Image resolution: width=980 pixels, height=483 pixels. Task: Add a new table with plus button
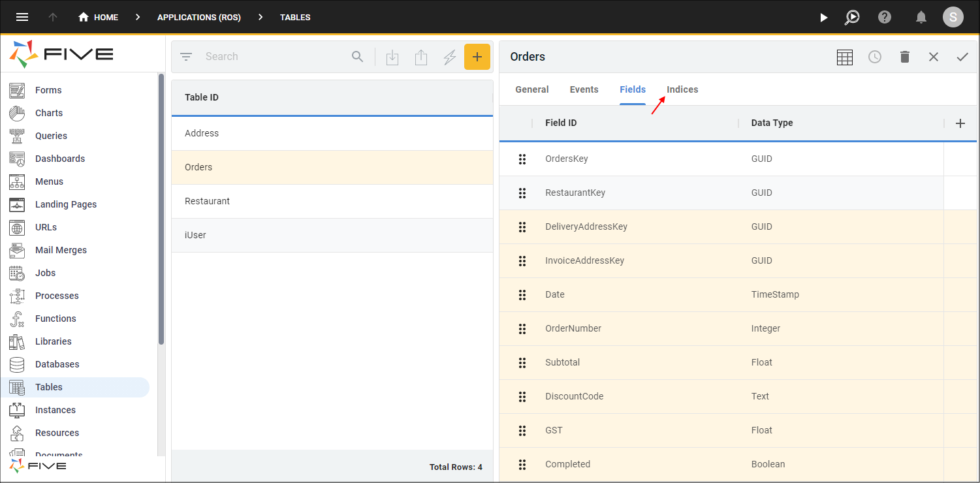[477, 57]
